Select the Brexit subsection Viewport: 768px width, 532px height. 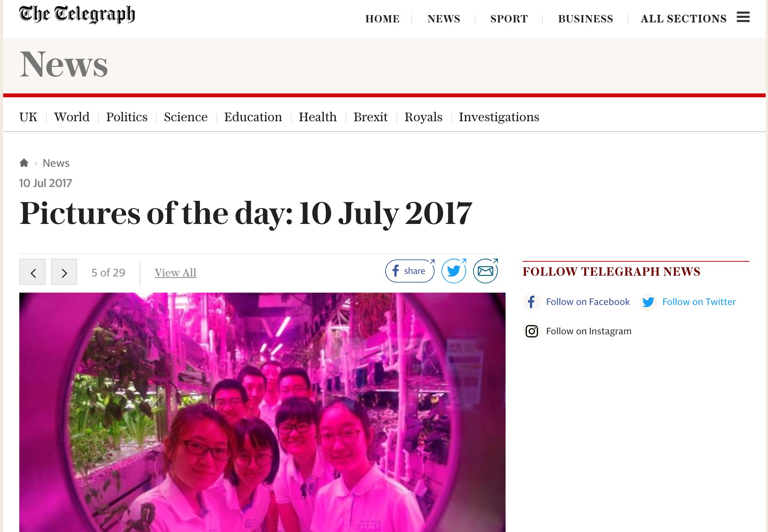pyautogui.click(x=370, y=117)
